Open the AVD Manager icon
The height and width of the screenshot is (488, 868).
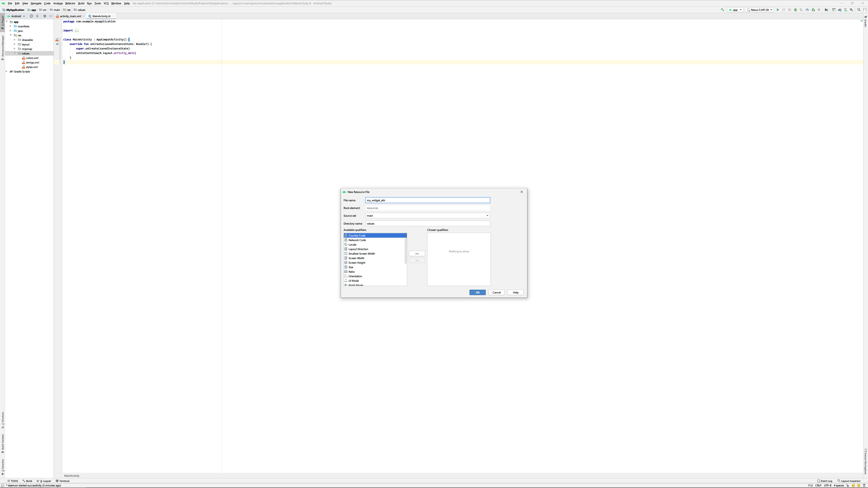click(845, 10)
